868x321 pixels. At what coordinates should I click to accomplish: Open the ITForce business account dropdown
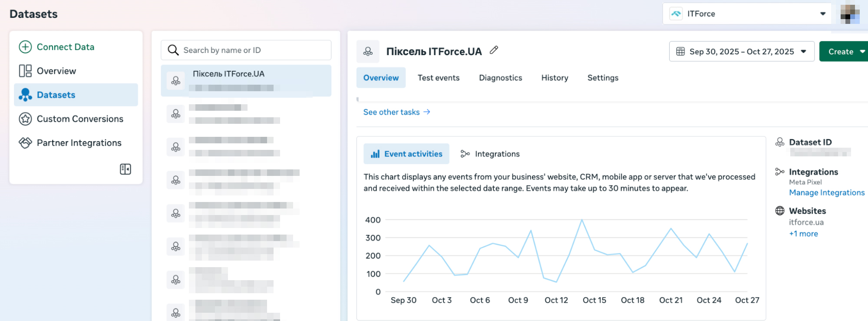click(x=747, y=14)
